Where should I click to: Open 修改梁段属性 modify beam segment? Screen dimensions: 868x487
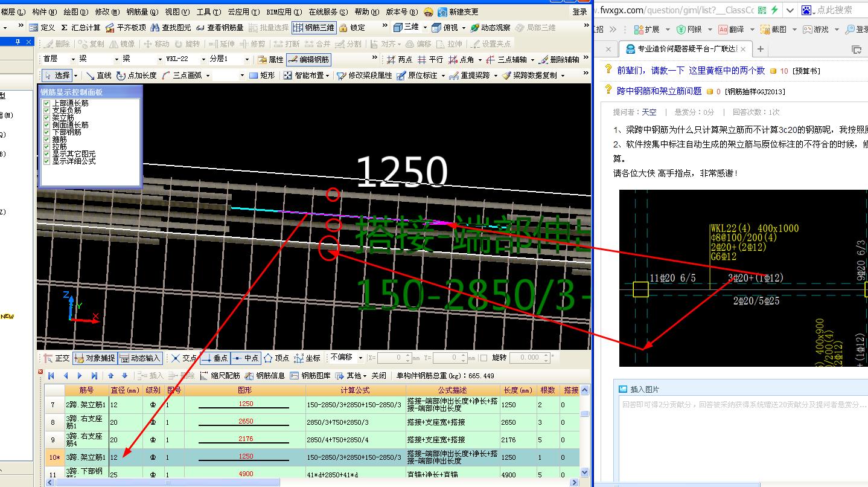coord(365,75)
